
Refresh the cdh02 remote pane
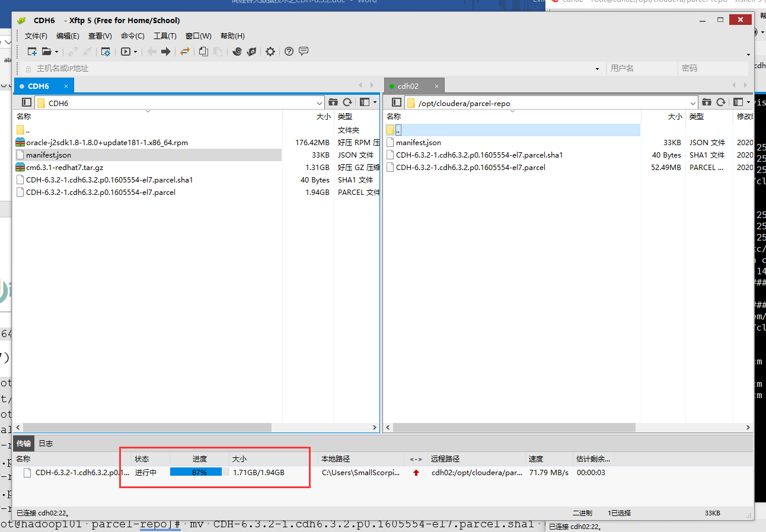(x=721, y=102)
